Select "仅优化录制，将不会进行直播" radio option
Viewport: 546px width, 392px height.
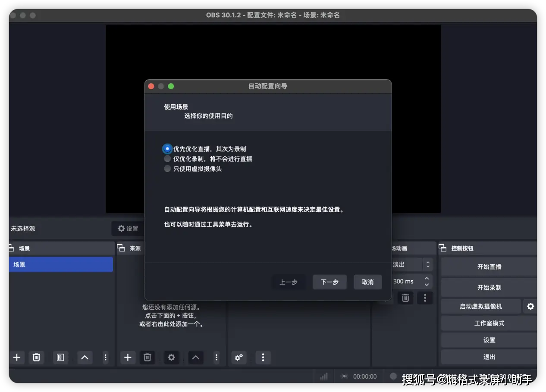tap(167, 159)
